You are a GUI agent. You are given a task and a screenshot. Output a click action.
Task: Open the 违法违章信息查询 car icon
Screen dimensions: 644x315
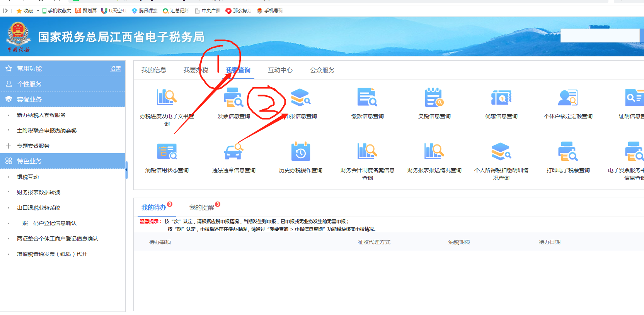(233, 151)
